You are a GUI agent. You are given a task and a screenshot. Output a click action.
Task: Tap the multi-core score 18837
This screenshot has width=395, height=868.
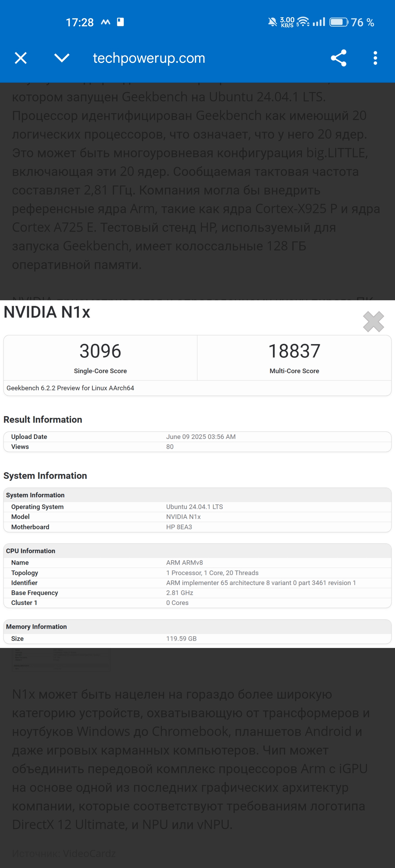pos(294,351)
